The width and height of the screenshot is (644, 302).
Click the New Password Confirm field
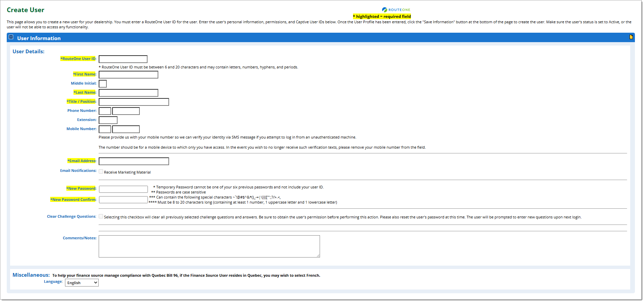pos(123,200)
